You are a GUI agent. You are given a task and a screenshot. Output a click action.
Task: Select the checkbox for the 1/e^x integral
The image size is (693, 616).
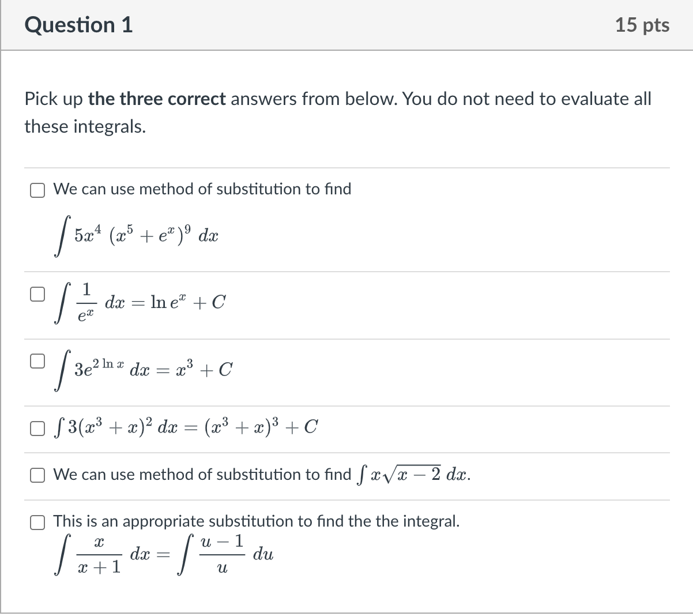36,294
